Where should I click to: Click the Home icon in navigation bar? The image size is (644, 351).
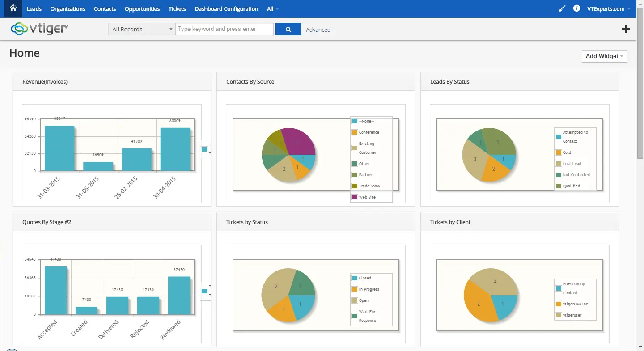[13, 8]
